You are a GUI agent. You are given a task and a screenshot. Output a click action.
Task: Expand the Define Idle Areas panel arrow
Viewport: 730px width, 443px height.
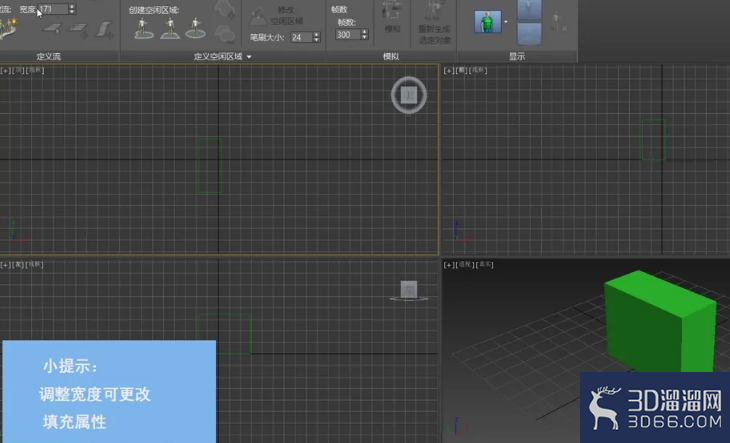click(x=249, y=57)
